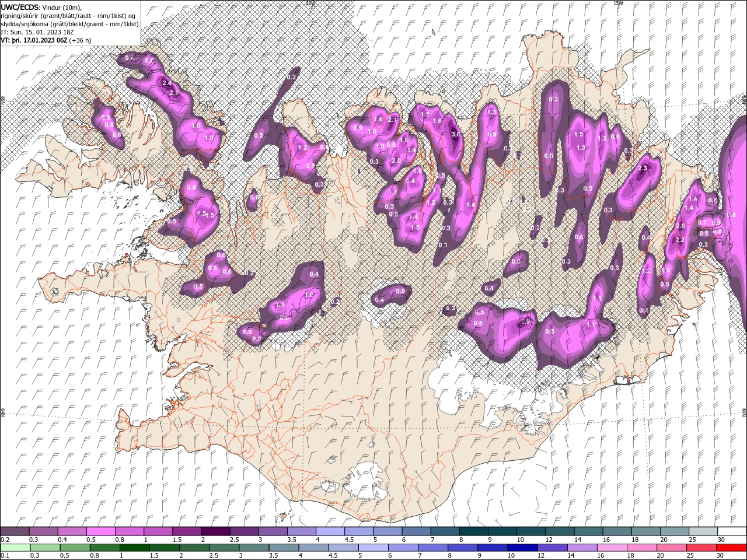The image size is (747, 560).
Task: Click the dark purple snow swatch between 2 and 2.5
Action: pos(215,531)
